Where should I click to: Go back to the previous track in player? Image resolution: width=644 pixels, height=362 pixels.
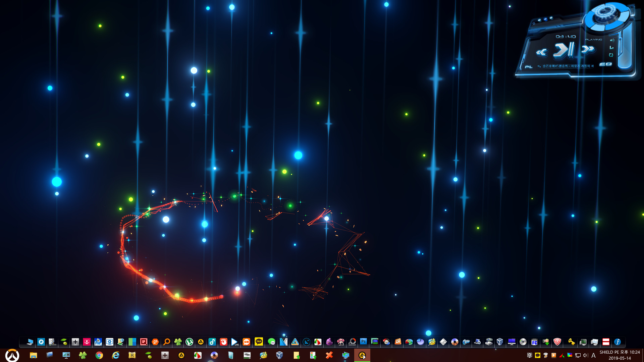pos(542,52)
